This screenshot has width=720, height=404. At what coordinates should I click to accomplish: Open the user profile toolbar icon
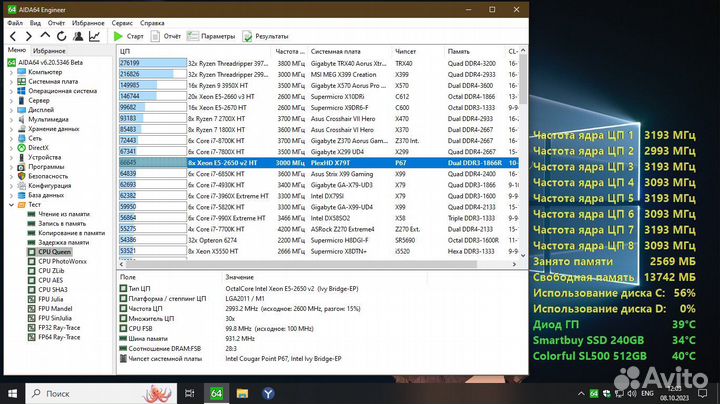tap(78, 36)
